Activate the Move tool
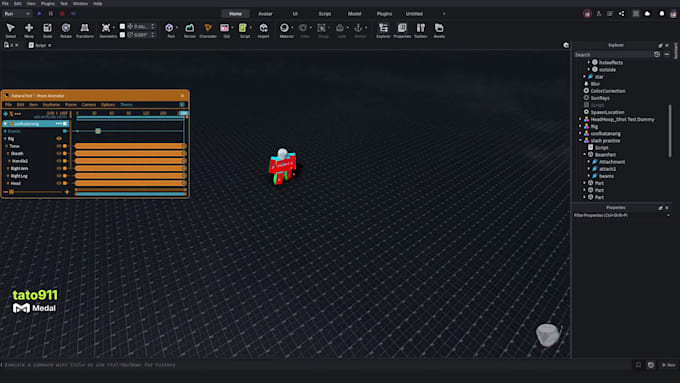This screenshot has height=383, width=680. pyautogui.click(x=29, y=30)
